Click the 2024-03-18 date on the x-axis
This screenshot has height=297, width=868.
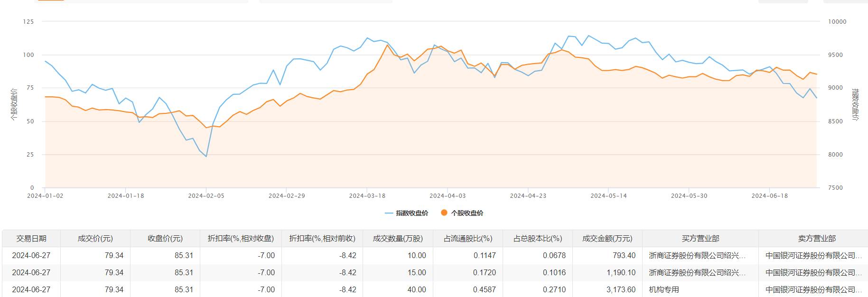click(367, 195)
